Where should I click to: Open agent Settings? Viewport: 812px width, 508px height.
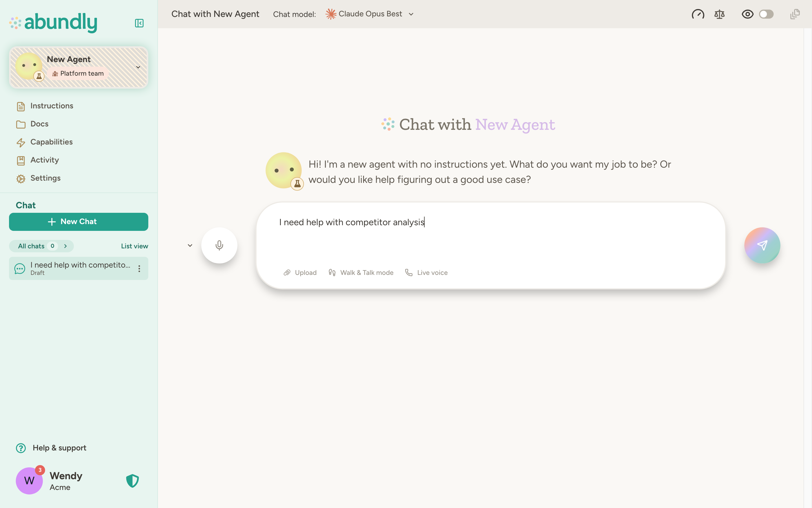point(45,178)
